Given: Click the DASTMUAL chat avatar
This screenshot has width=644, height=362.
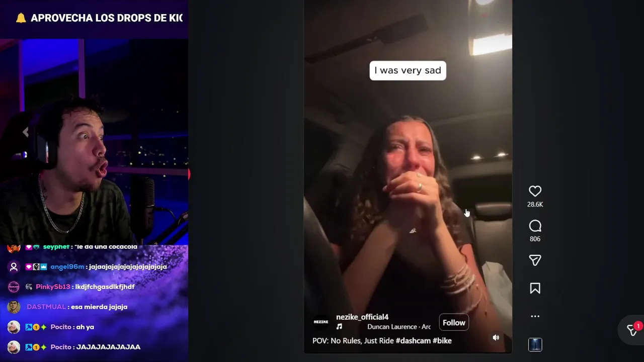Looking at the screenshot, I should [x=14, y=307].
